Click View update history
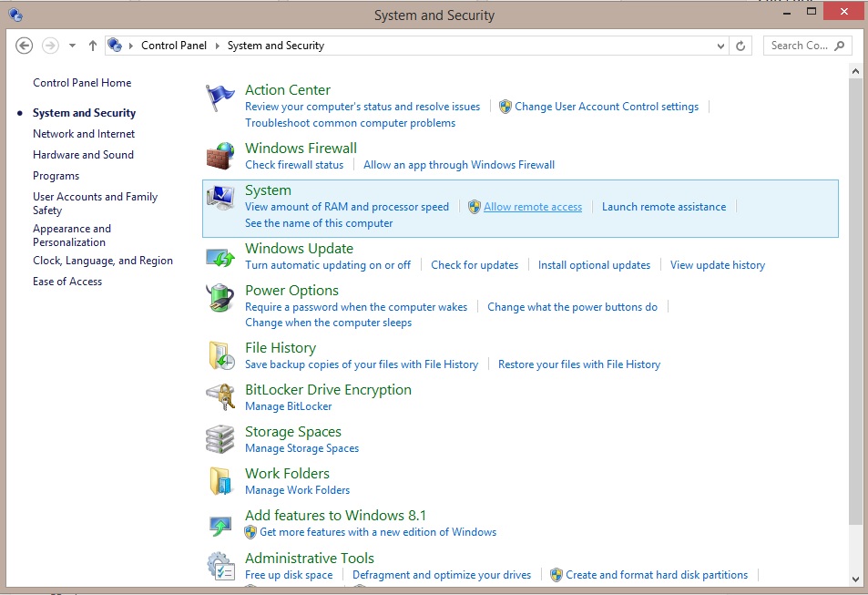The height and width of the screenshot is (595, 868). pos(718,265)
